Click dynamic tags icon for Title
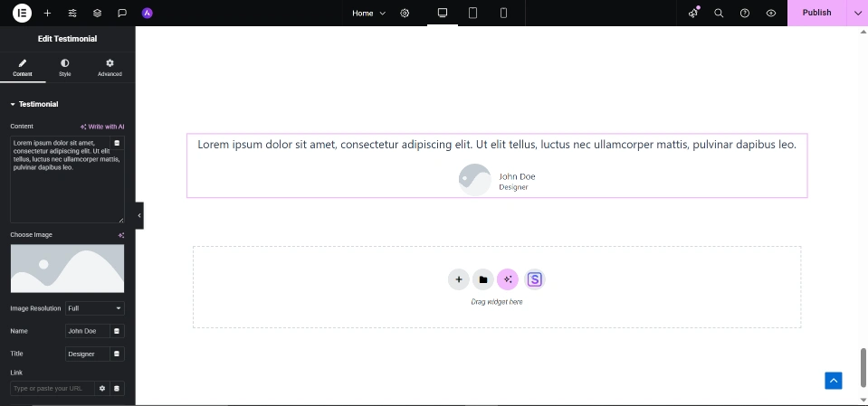Screen dimensions: 868x406 coord(117,354)
